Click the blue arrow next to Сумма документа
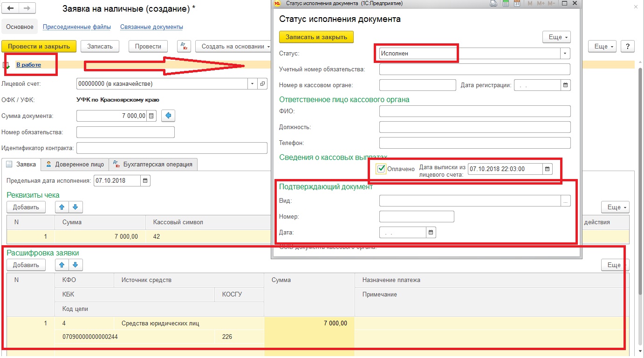Image resolution: width=644 pixels, height=358 pixels. point(168,116)
